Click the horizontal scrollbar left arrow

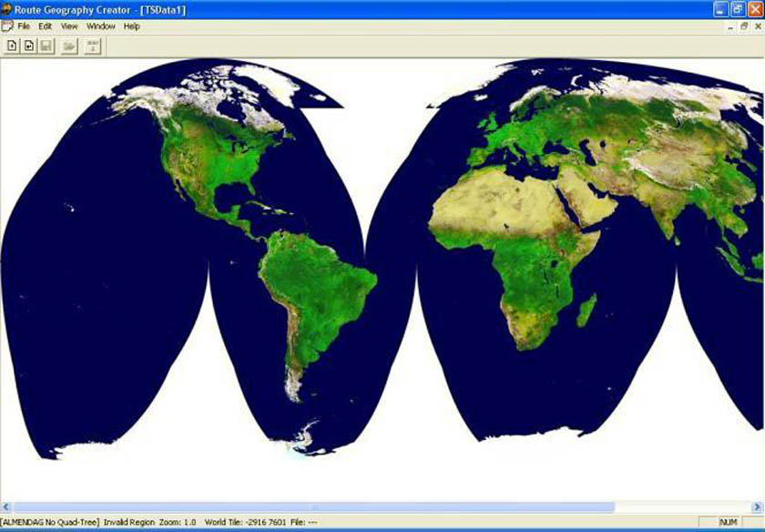5,506
